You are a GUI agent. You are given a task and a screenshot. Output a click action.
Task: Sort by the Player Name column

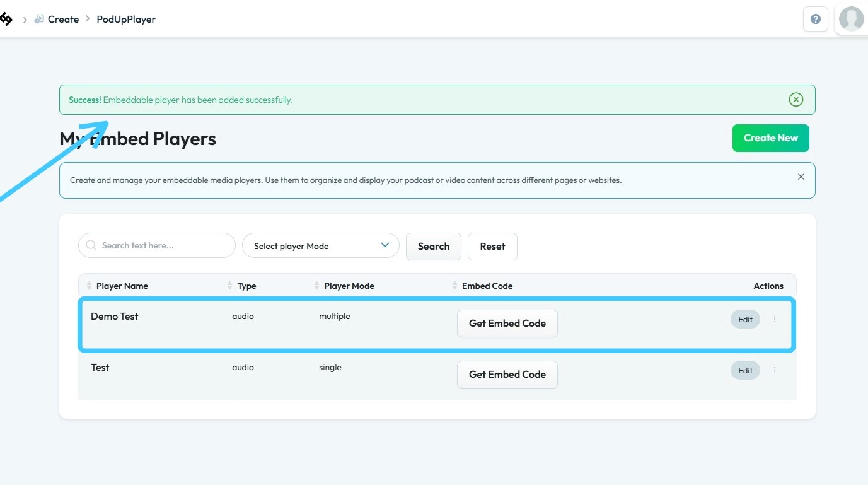tap(122, 286)
